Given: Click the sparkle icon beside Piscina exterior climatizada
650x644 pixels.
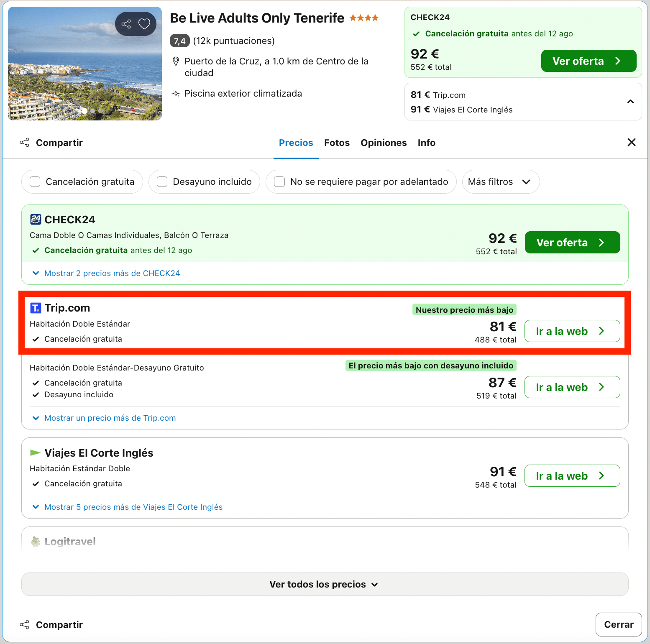Looking at the screenshot, I should pos(176,93).
